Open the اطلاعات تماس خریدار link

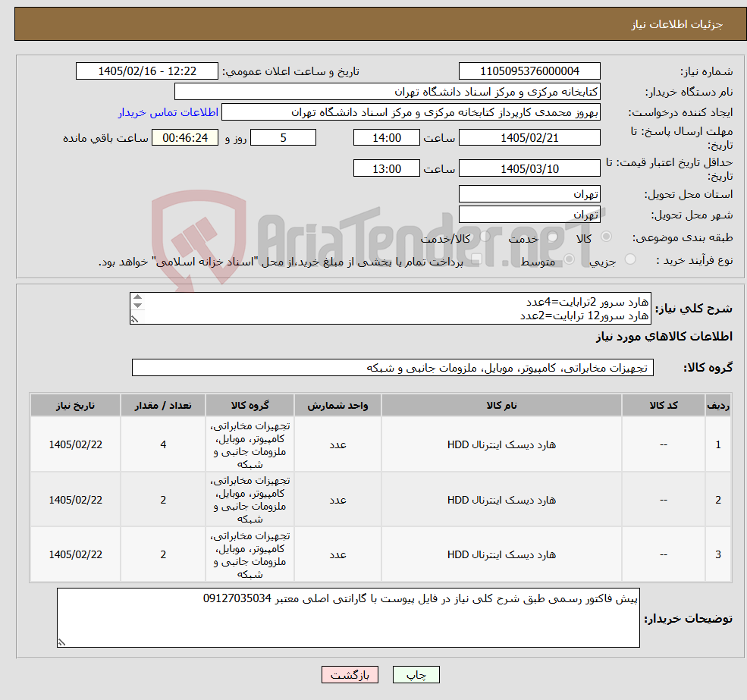168,112
